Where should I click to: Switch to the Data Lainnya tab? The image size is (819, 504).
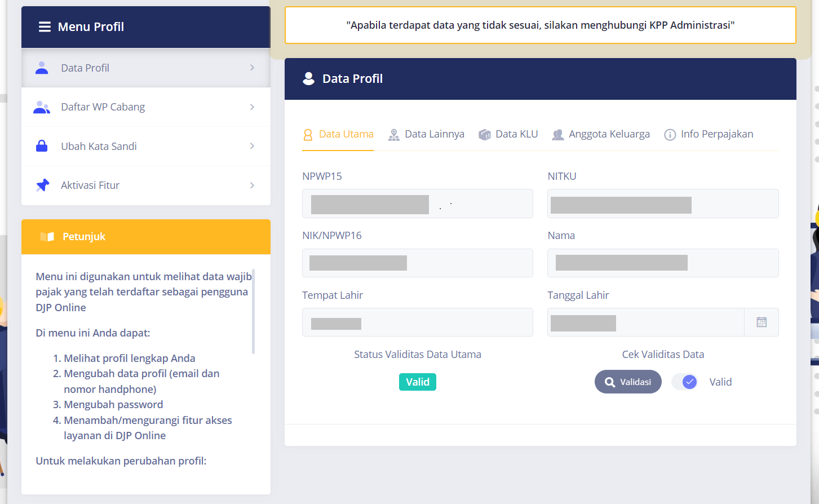click(427, 134)
